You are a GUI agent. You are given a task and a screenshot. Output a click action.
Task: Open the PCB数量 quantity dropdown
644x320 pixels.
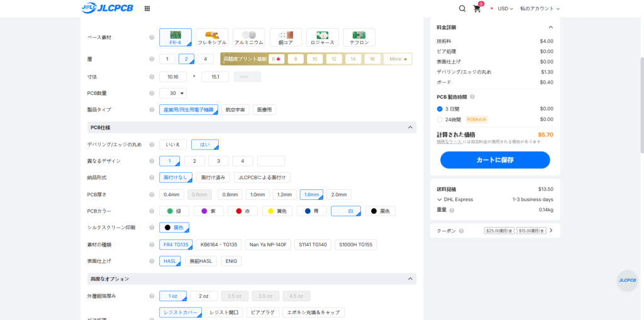pos(173,93)
